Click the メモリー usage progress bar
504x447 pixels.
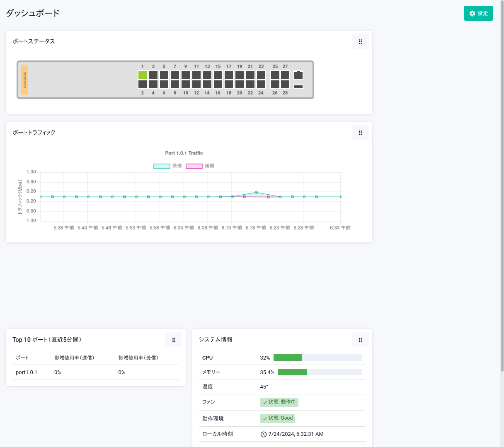[x=320, y=372]
